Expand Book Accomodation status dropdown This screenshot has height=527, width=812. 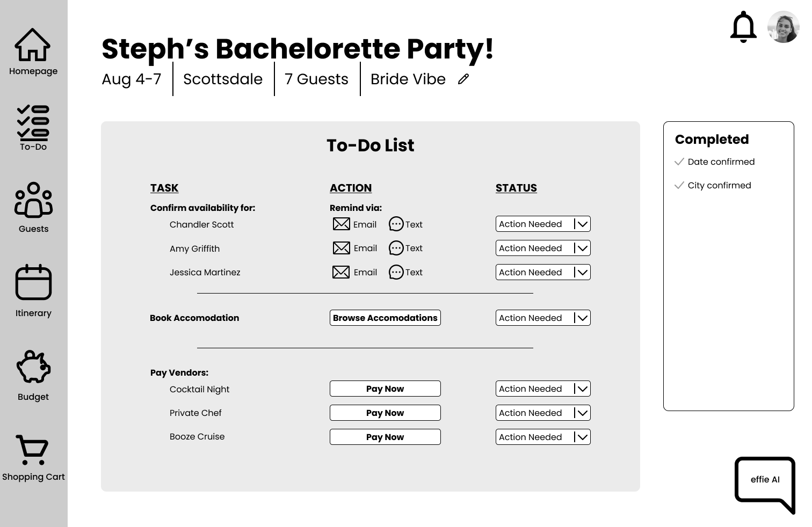(x=582, y=318)
